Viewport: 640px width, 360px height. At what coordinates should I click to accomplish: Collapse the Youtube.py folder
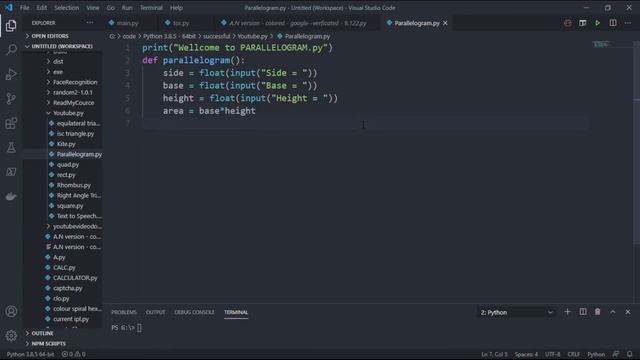coord(68,113)
